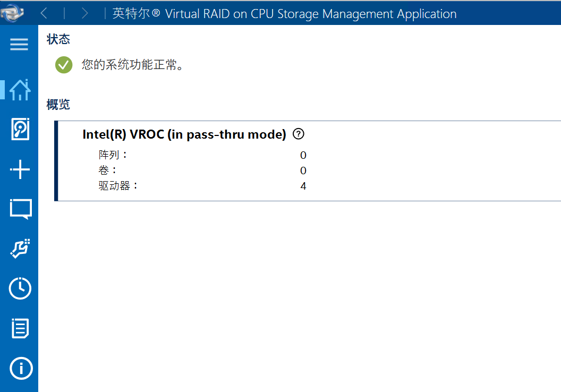This screenshot has height=392, width=561.
Task: Click the 您的系统功能正常 status message
Action: pyautogui.click(x=133, y=65)
